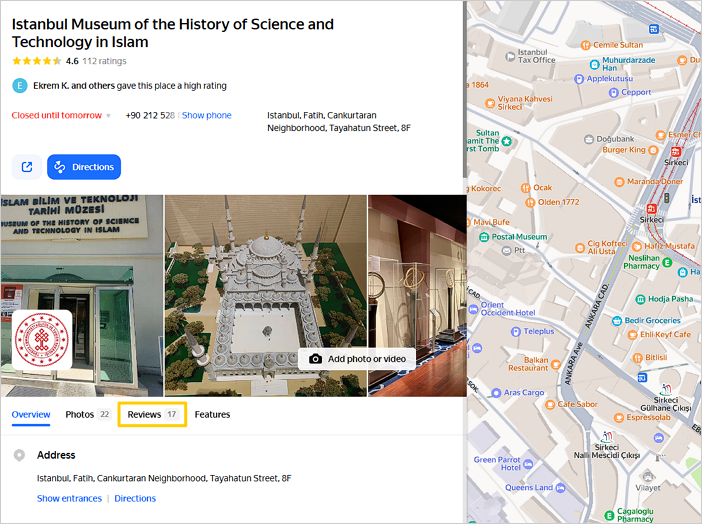Click the share/open external link icon button
This screenshot has width=702, height=524.
(x=26, y=167)
